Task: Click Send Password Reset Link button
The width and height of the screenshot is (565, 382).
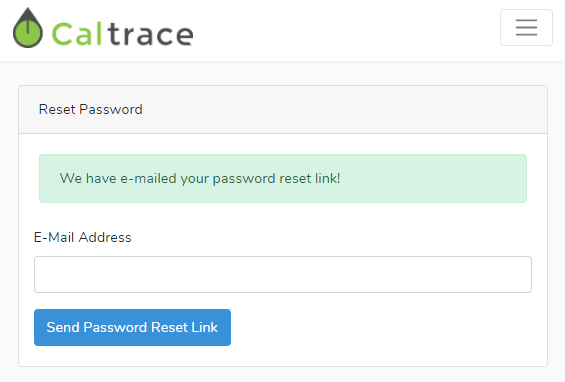Action: [132, 327]
